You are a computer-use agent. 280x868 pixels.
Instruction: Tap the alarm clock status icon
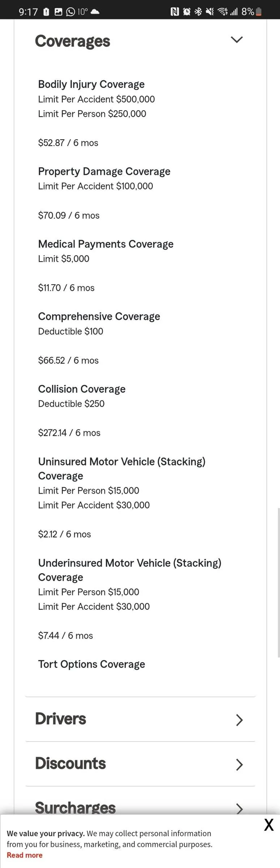186,12
